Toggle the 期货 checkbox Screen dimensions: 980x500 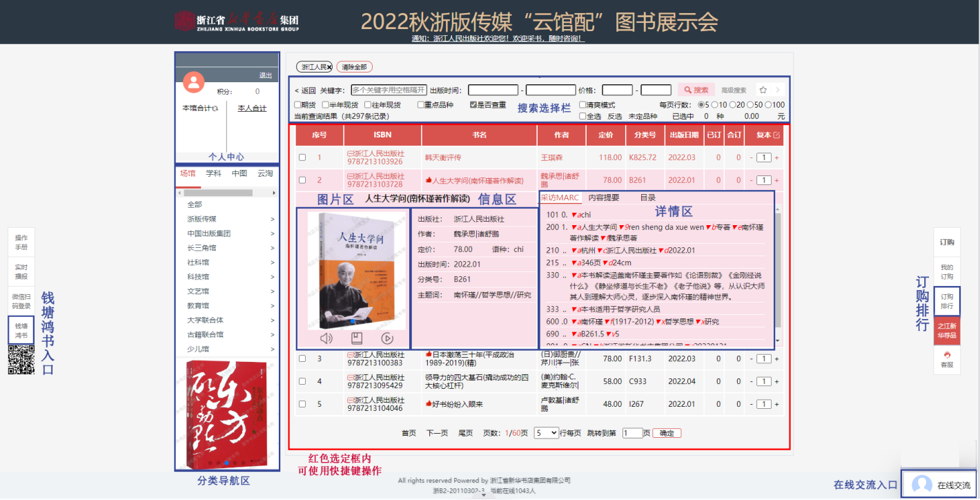pyautogui.click(x=297, y=105)
